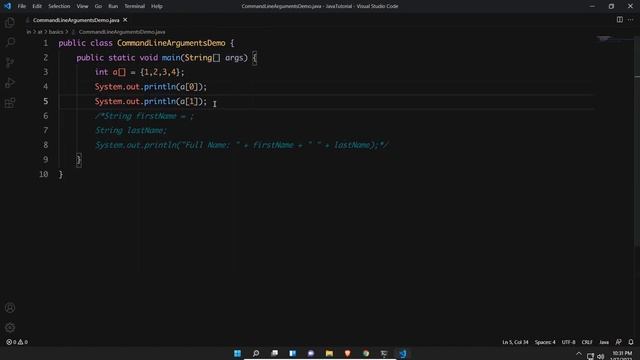640x360 pixels.
Task: Expand the CommandLineArgumentsDemo.java breadcrumb
Action: tap(122, 32)
